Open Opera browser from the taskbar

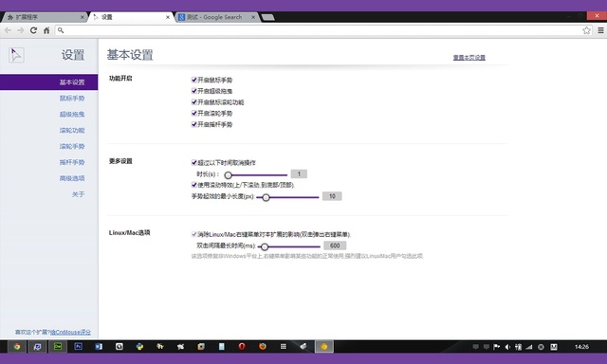242,347
